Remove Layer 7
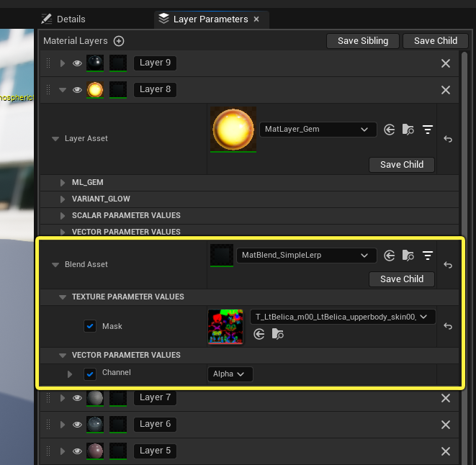 coord(445,398)
